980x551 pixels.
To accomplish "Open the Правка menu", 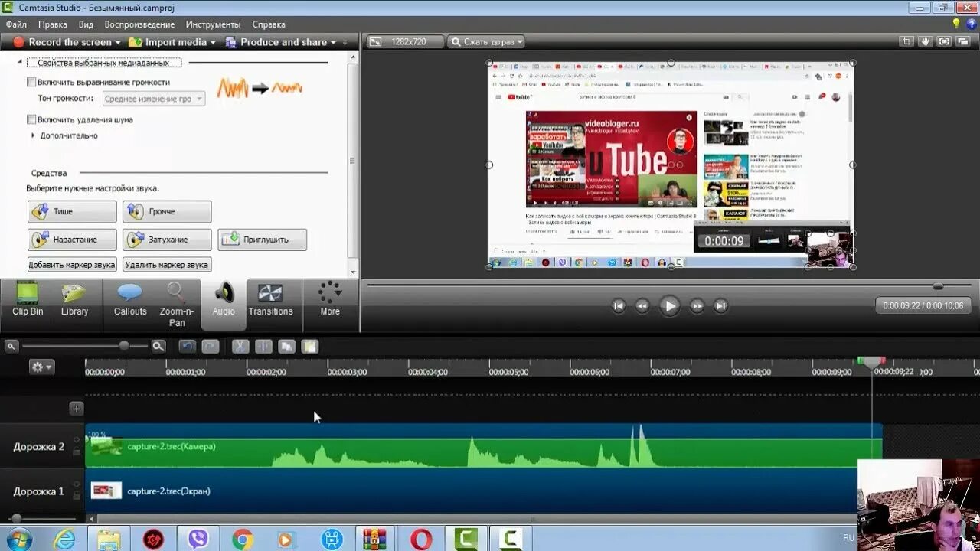I will [53, 24].
